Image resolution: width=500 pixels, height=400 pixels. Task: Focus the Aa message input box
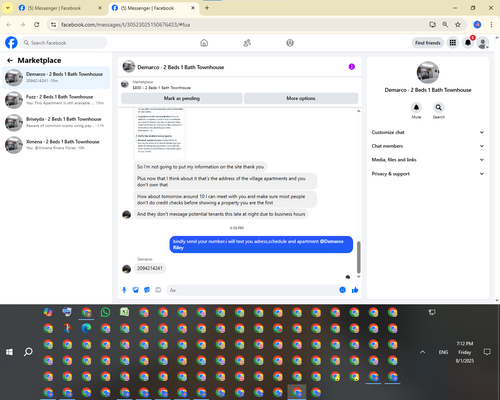[257, 290]
